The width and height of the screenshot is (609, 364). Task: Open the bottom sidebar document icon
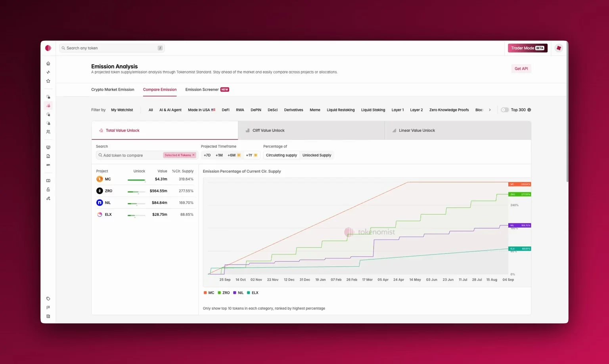tap(48, 316)
